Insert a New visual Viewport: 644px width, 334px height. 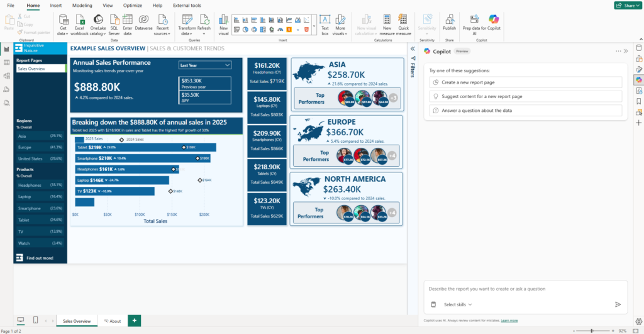click(223, 25)
